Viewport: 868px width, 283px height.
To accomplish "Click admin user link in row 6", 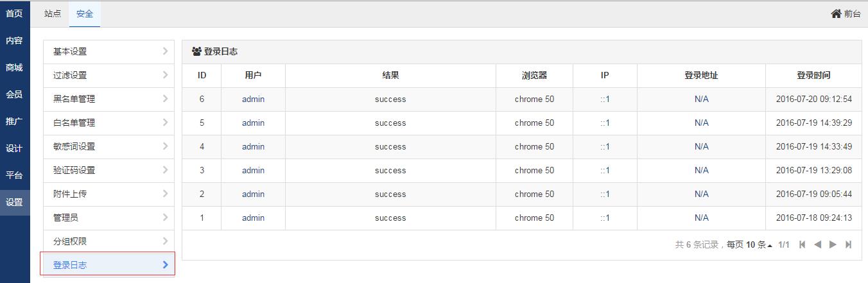I will (253, 99).
